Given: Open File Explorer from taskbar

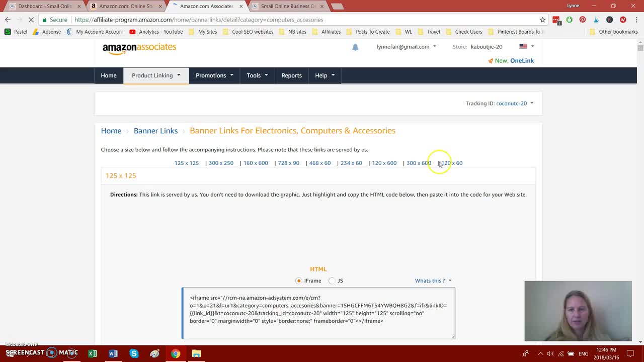Looking at the screenshot, I should (x=196, y=353).
